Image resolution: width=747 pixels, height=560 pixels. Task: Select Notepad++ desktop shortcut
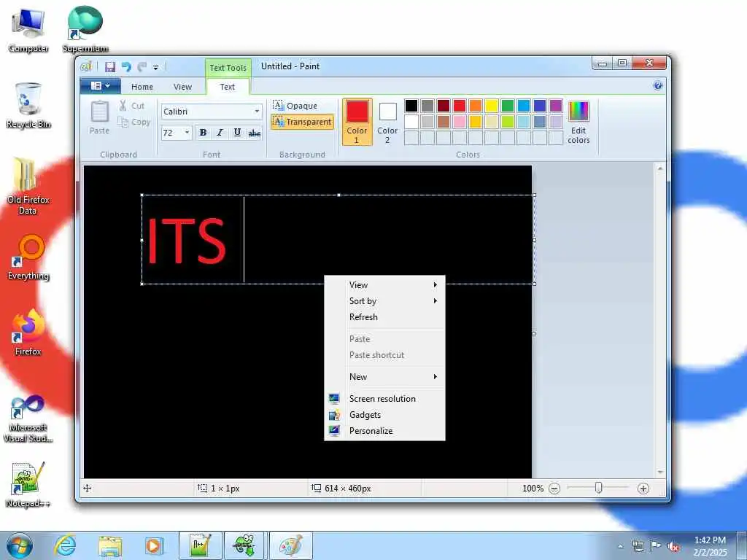pos(28,484)
